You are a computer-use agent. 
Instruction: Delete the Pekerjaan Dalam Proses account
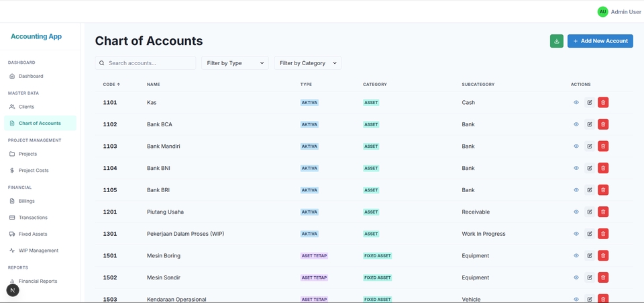[x=603, y=234]
